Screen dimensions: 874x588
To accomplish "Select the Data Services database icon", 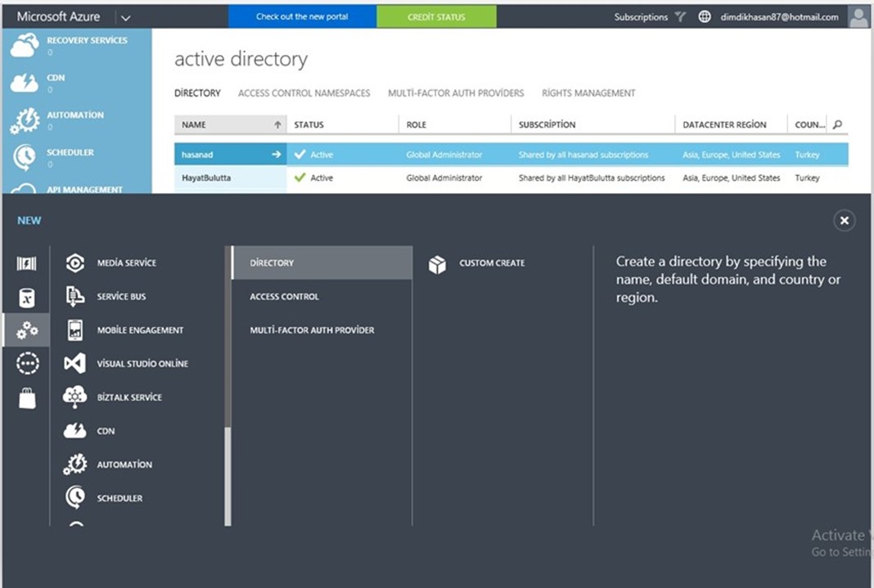I will (27, 298).
